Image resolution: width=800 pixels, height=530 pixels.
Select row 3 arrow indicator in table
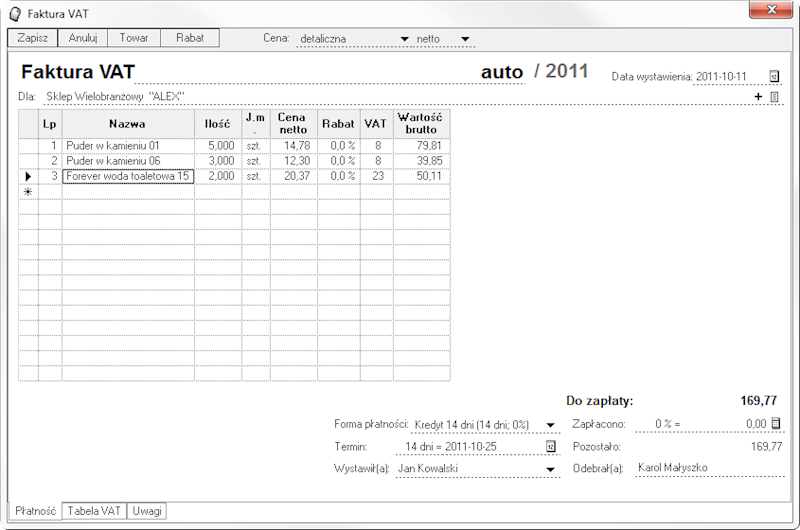click(28, 176)
